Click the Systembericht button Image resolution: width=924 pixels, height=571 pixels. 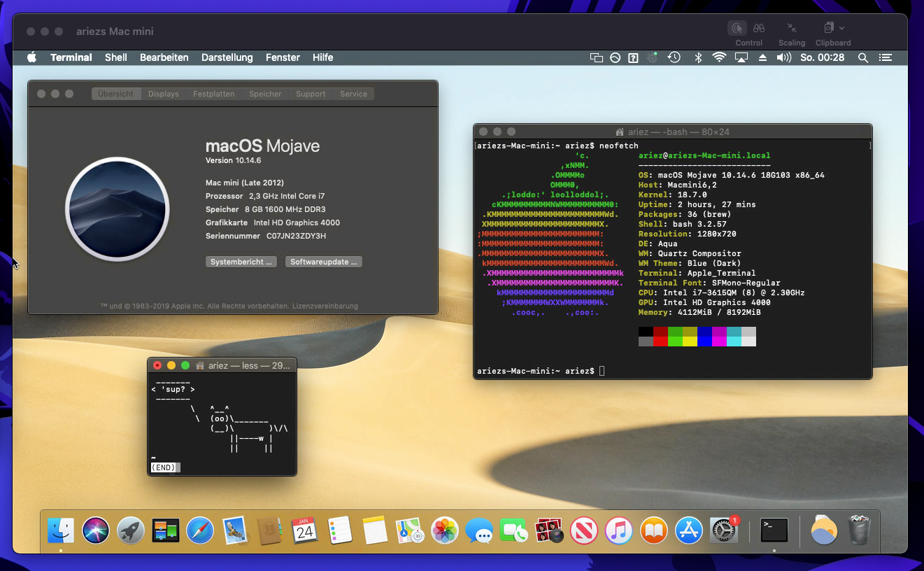(242, 262)
